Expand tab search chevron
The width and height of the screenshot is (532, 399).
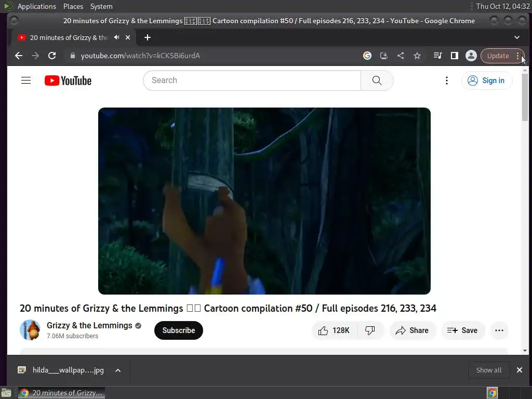pyautogui.click(x=517, y=37)
